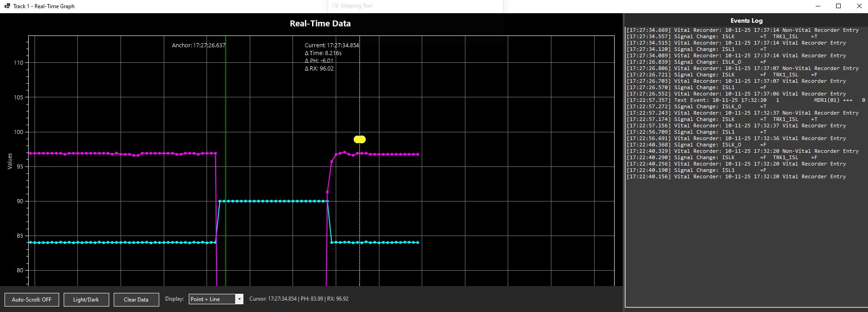Select log entry at 17:27:26.552
The width and height of the screenshot is (868, 312).
736,94
